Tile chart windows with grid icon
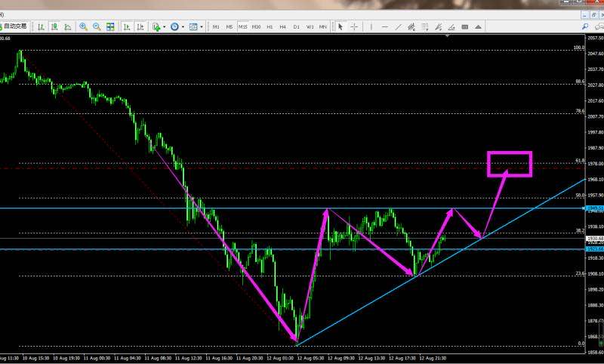Image resolution: width=604 pixels, height=364 pixels. pyautogui.click(x=110, y=26)
